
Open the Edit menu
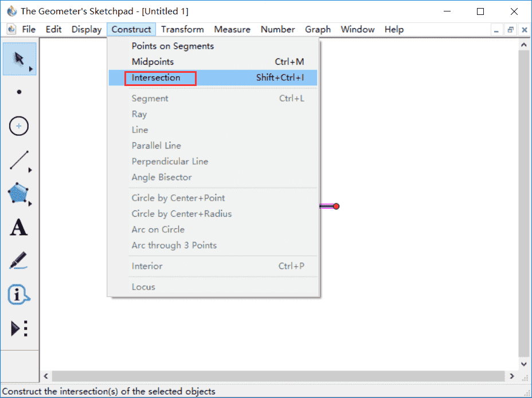coord(54,29)
